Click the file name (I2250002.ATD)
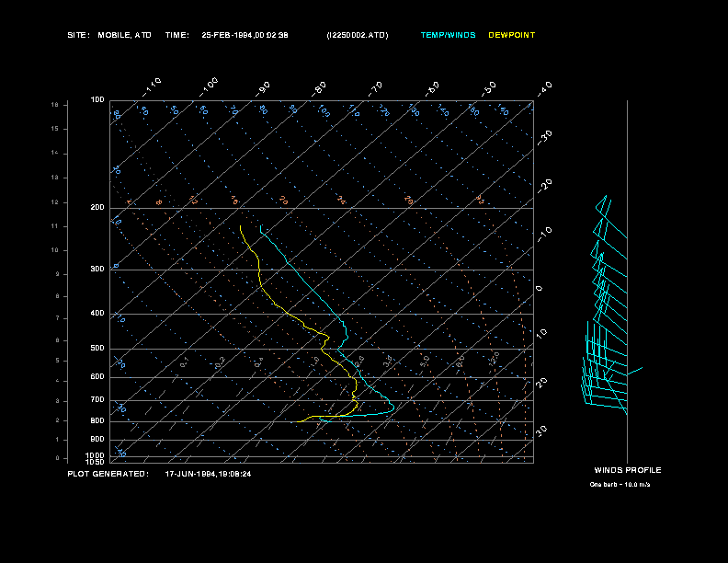Viewport: 728px width, 563px height. (358, 35)
